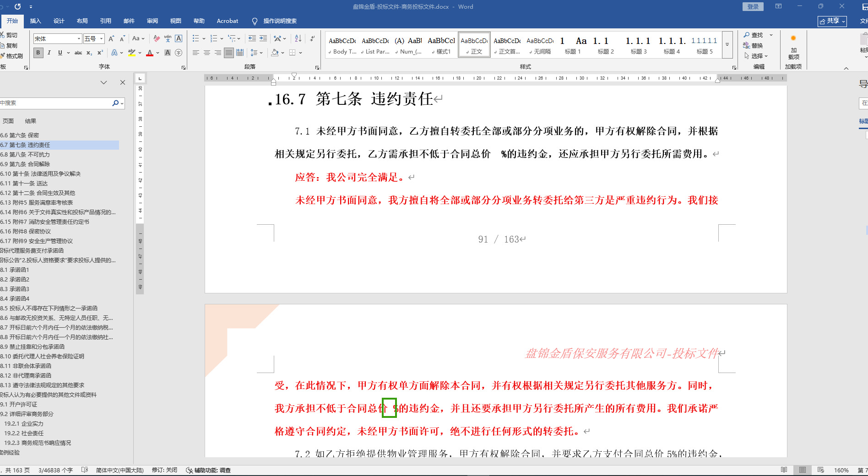Expand the styles gallery
Viewport: 868px width, 476px height.
tap(727, 45)
